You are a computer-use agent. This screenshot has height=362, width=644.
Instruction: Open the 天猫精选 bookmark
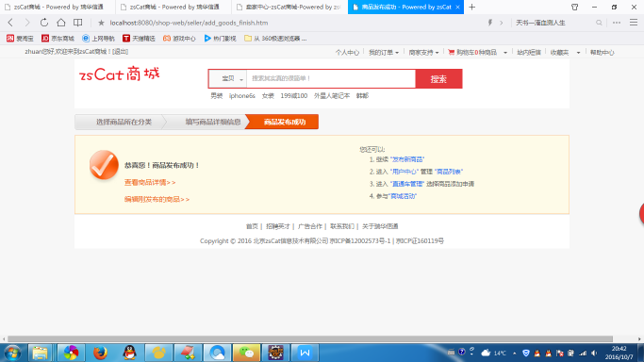139,38
